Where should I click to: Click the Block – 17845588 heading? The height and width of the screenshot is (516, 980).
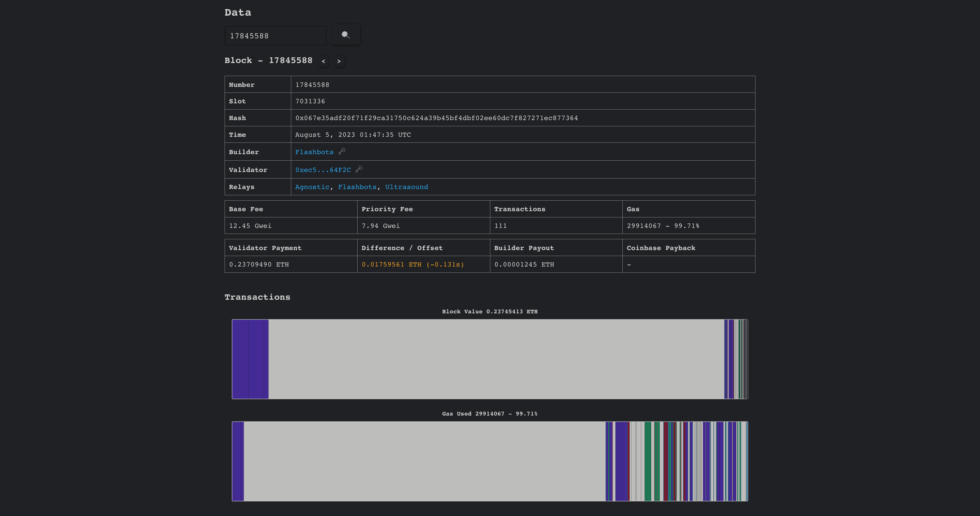268,60
